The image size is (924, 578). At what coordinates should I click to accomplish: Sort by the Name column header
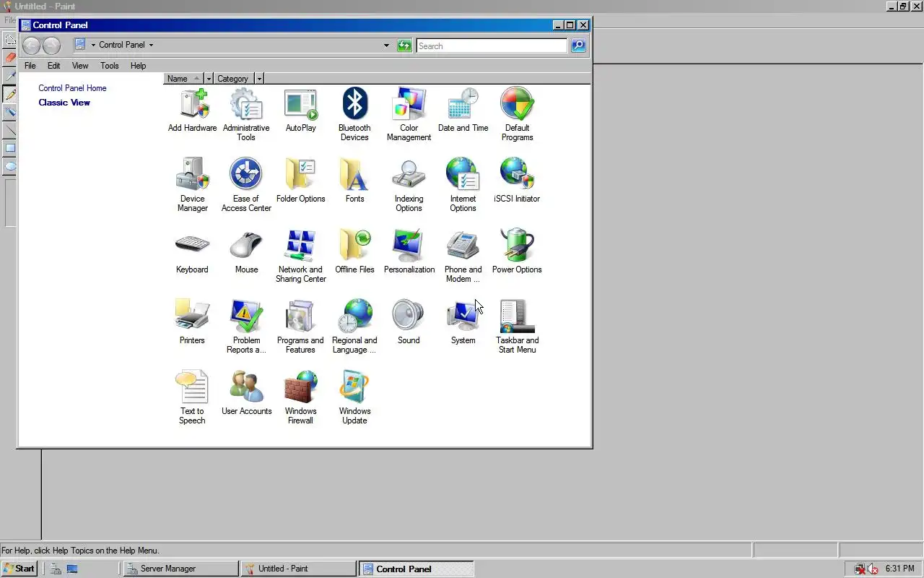[x=184, y=79]
